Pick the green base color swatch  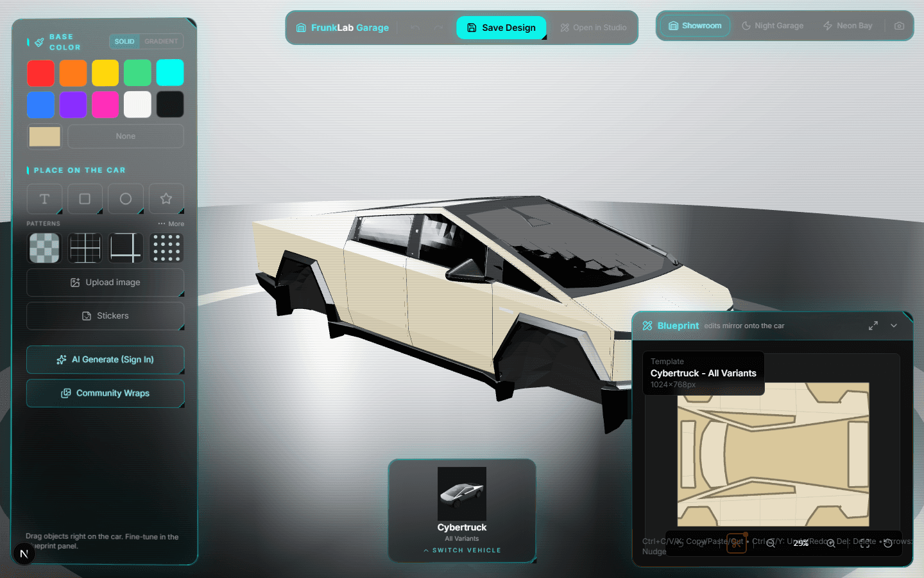click(137, 73)
